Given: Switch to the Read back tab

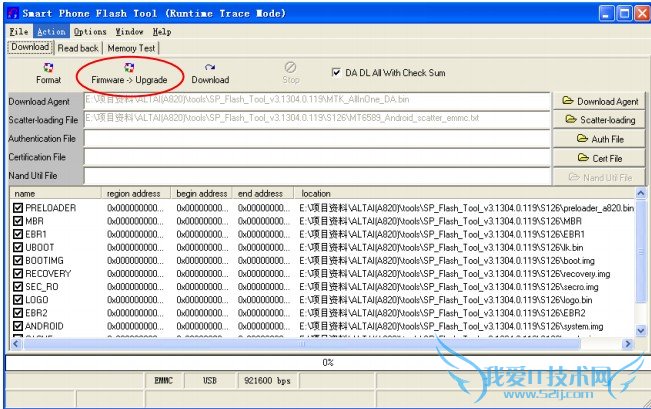Looking at the screenshot, I should tap(78, 48).
